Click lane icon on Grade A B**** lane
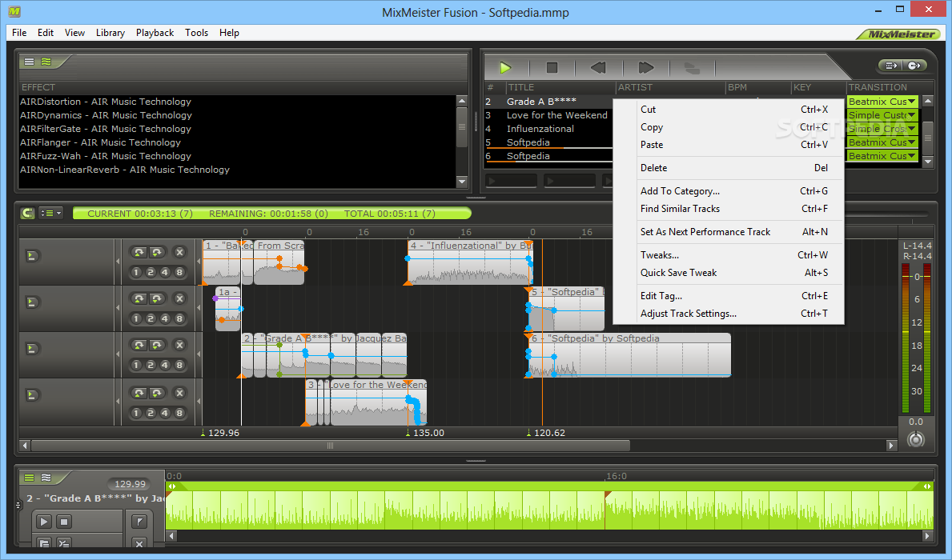The image size is (952, 560). click(31, 349)
